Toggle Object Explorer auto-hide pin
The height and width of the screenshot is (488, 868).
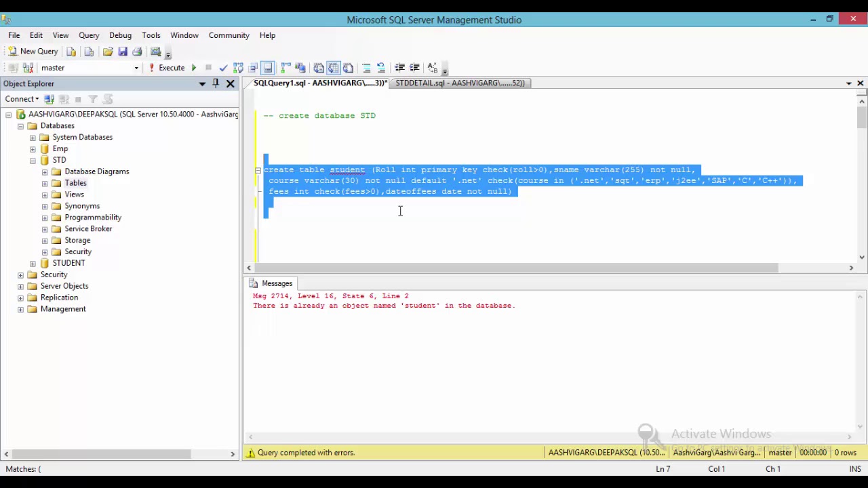tap(216, 83)
